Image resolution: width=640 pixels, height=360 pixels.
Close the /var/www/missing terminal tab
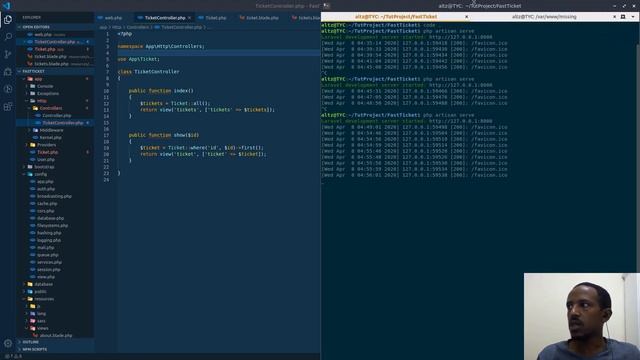click(x=614, y=17)
